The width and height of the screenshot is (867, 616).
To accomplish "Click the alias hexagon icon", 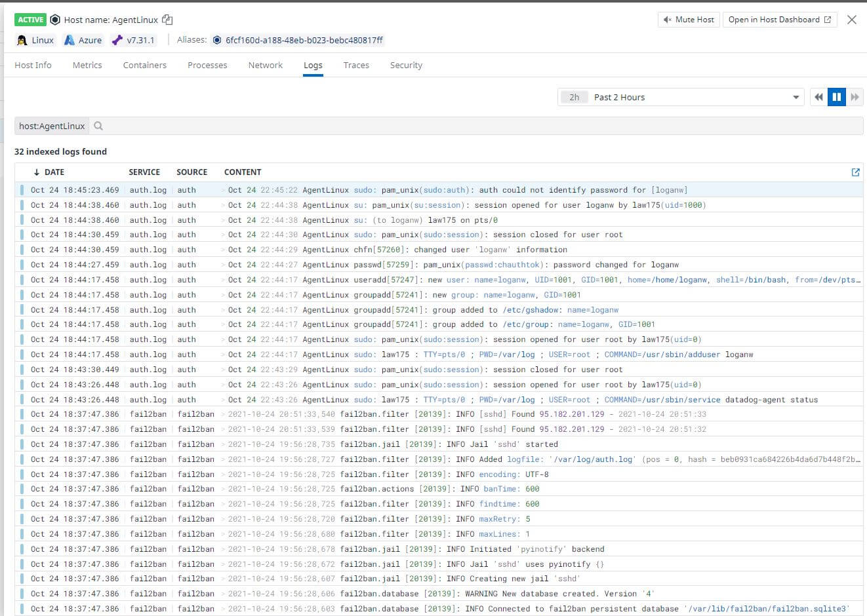I will [217, 40].
